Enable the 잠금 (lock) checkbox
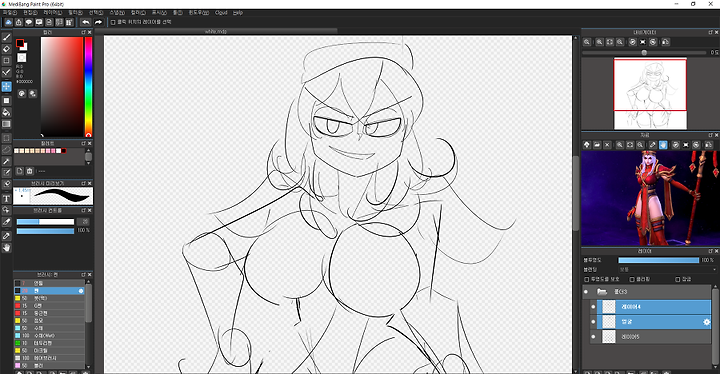This screenshot has width=720, height=374. [677, 279]
